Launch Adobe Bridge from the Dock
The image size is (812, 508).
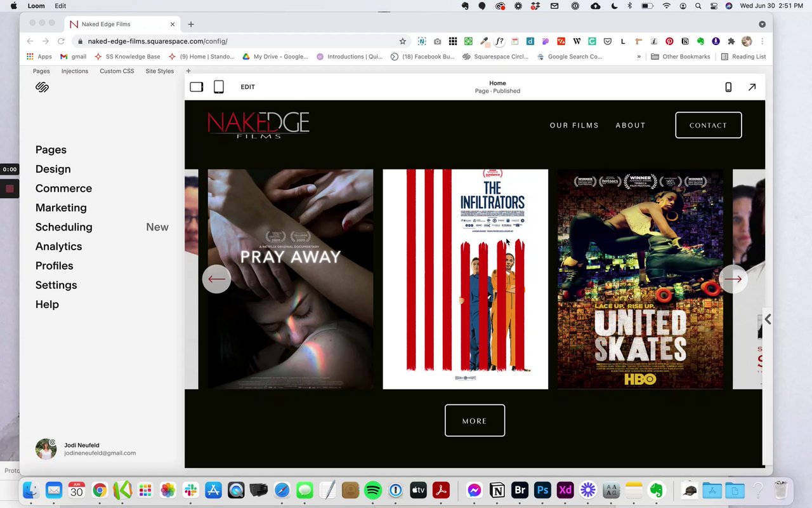[520, 490]
